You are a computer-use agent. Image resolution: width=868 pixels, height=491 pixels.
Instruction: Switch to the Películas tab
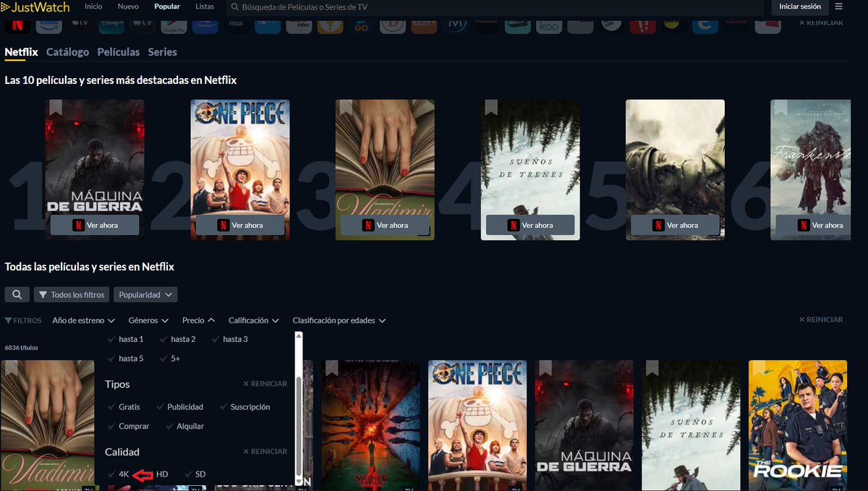(118, 52)
